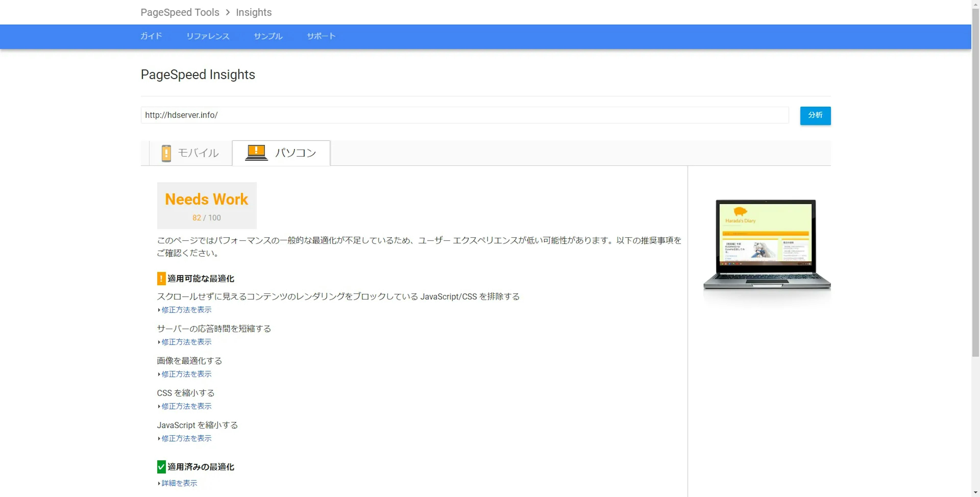Click the green checkmark icon beside 適用済みの最適化
The height and width of the screenshot is (497, 980).
pos(161,467)
